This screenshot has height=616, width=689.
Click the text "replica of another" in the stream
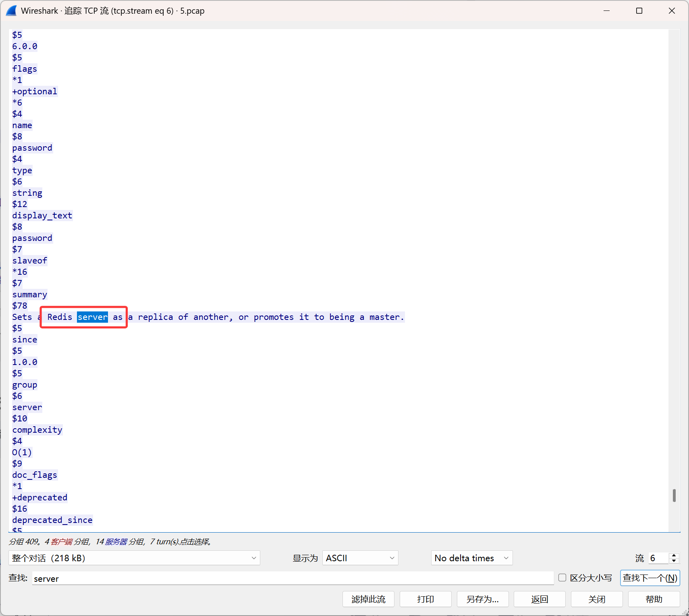click(x=183, y=317)
